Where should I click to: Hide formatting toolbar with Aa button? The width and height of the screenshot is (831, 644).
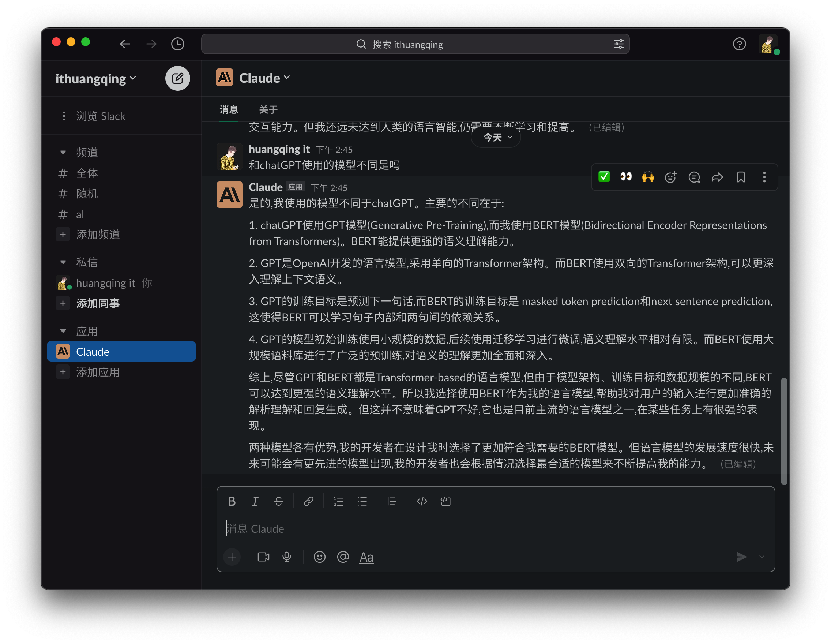point(366,557)
